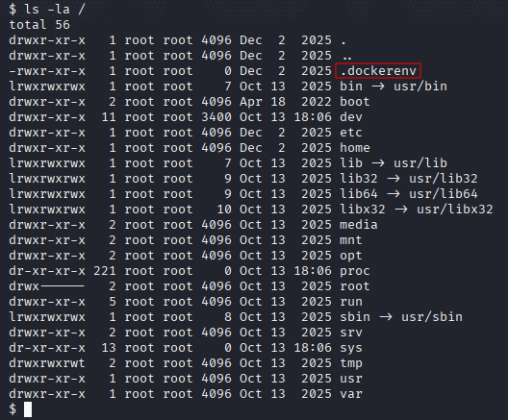Select the 'proc' directory entry name
The image size is (508, 420).
[355, 271]
